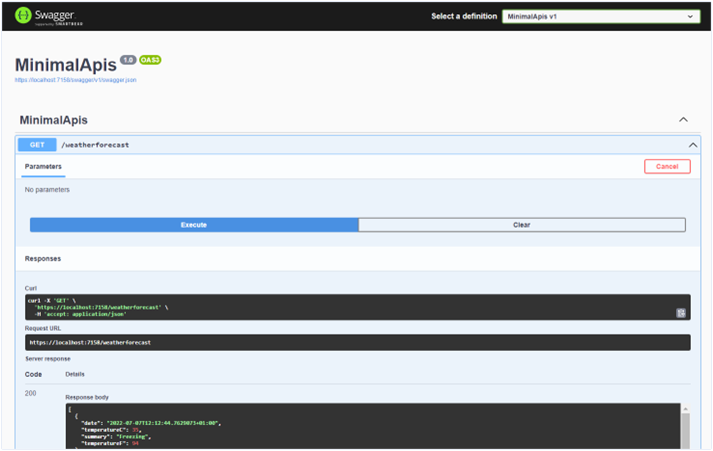
Task: Run the request with the Execute button
Action: [193, 225]
